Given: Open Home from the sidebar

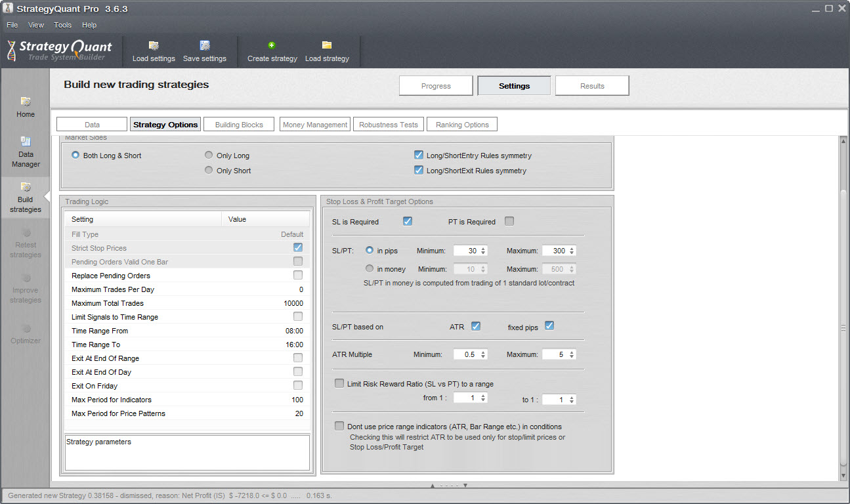Looking at the screenshot, I should click(26, 107).
